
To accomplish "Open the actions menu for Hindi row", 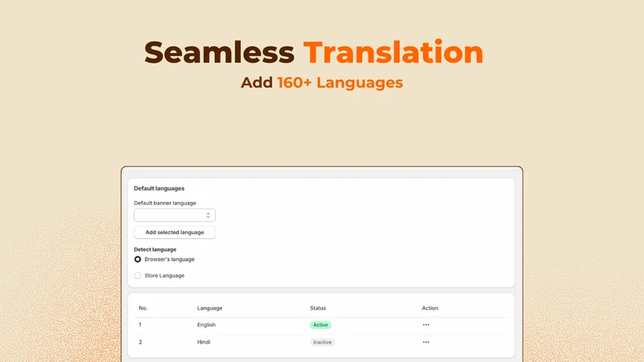I will [x=426, y=342].
